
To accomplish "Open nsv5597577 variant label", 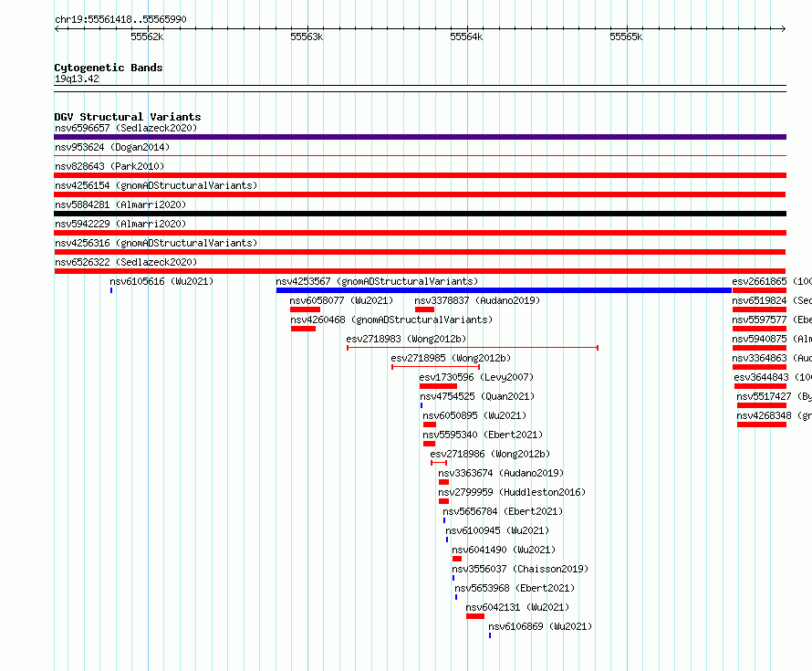I will 772,320.
